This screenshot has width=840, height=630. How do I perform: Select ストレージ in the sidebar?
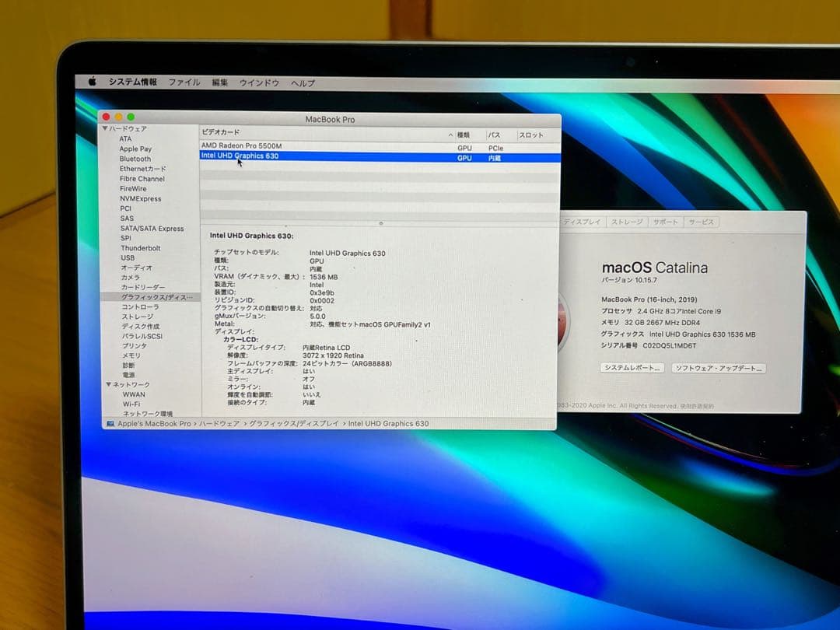(x=138, y=317)
